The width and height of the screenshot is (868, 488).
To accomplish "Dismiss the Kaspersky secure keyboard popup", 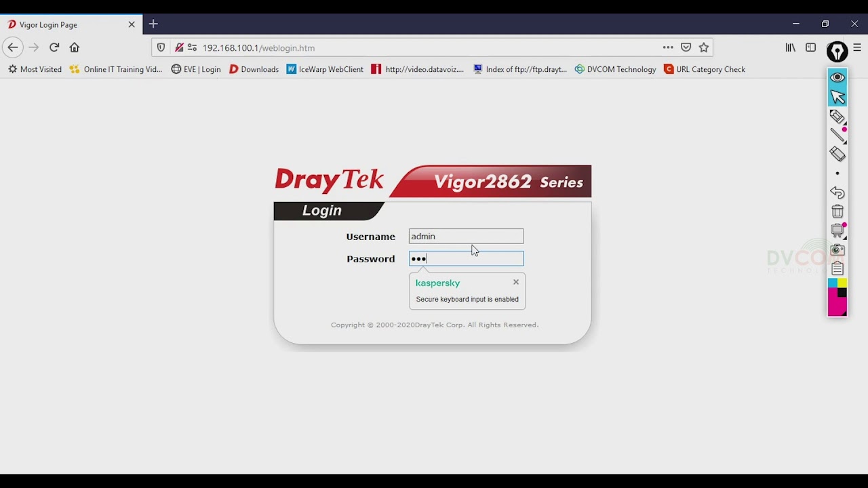I will coord(516,282).
